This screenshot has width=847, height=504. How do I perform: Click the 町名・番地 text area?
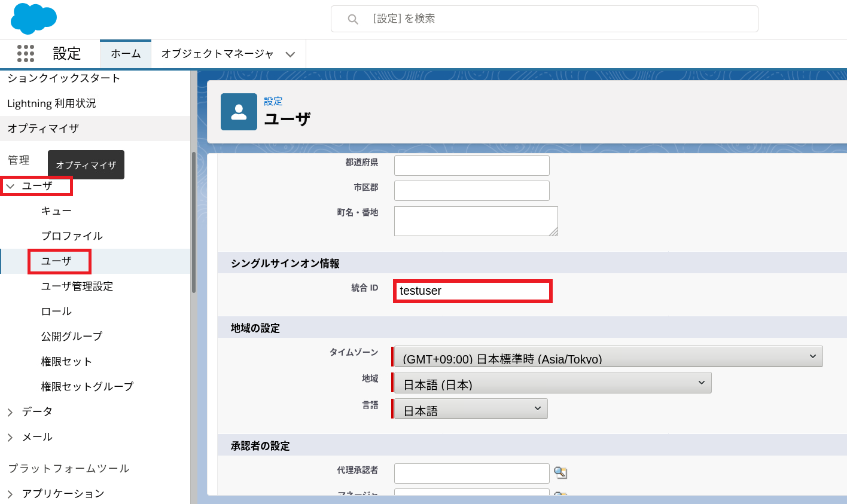476,221
